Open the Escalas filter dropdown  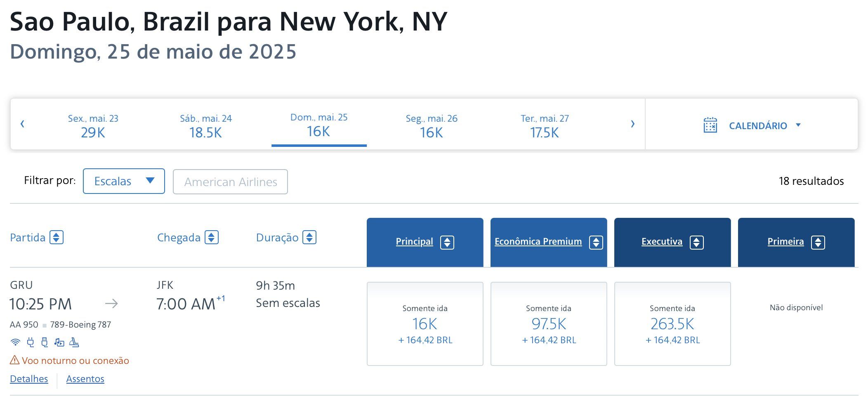pyautogui.click(x=124, y=181)
